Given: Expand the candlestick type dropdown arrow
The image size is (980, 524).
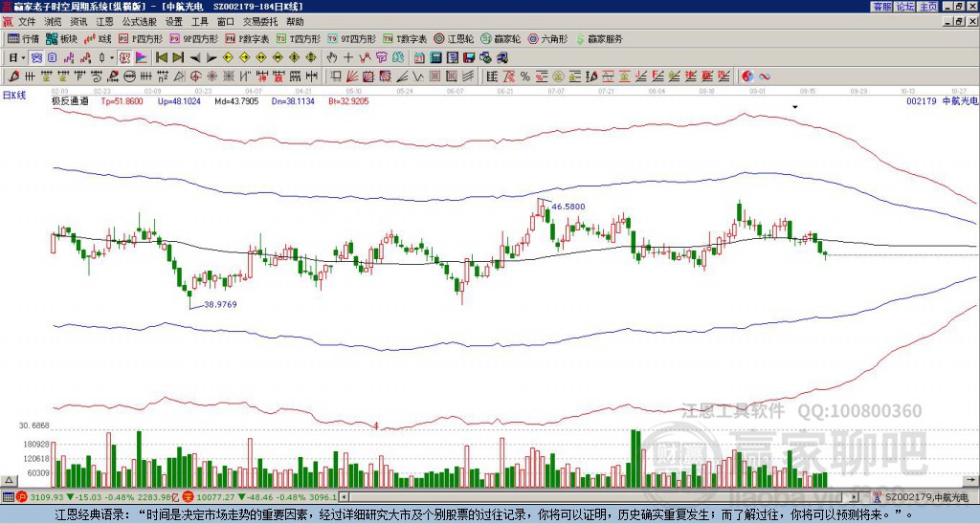Looking at the screenshot, I should 112,58.
